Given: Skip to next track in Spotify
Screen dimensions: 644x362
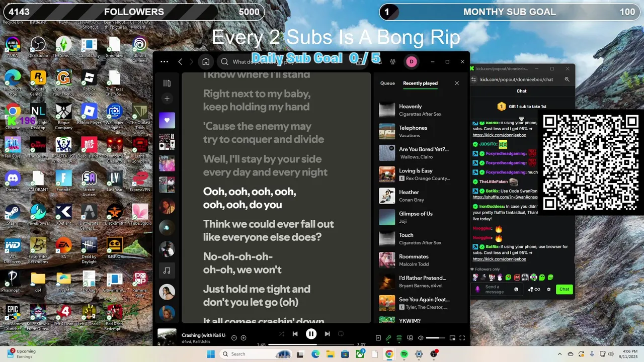Looking at the screenshot, I should (x=327, y=334).
